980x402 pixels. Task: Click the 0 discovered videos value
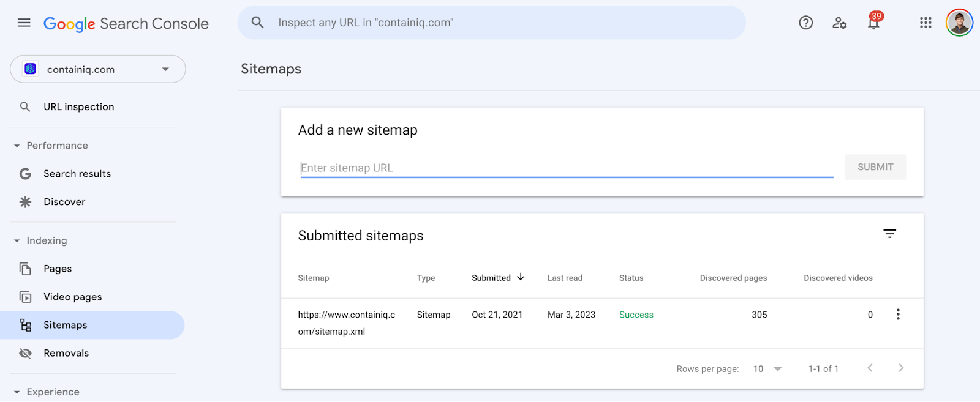(870, 315)
